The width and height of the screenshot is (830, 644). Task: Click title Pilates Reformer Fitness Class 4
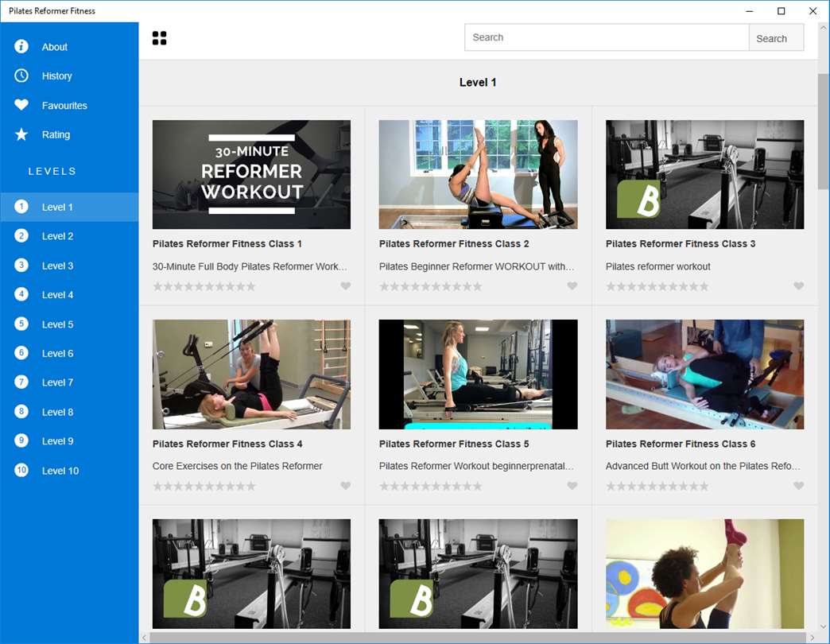point(227,444)
